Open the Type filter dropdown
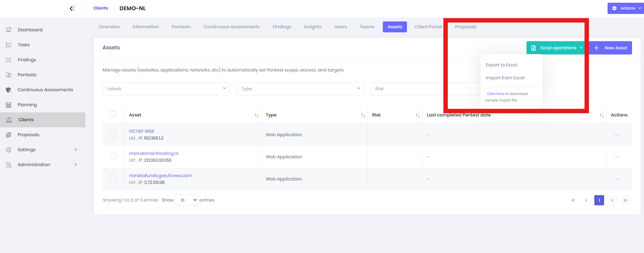 click(300, 89)
